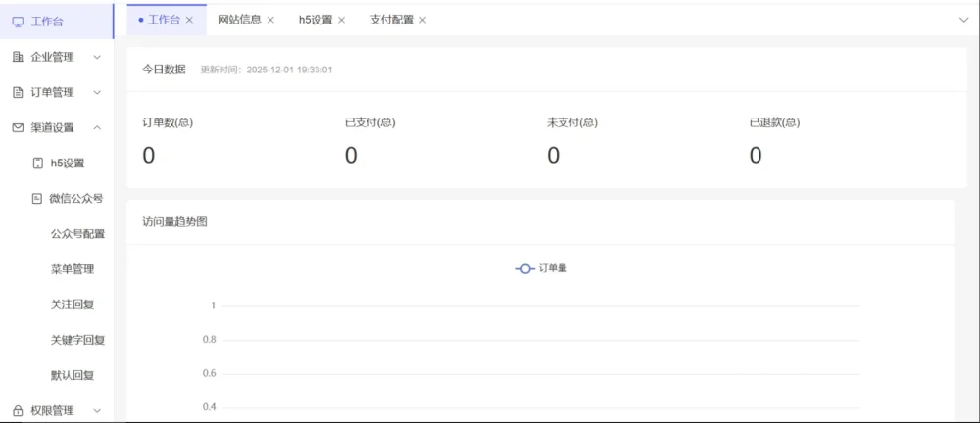This screenshot has width=980, height=423.
Task: Toggle the 订单量 legend marker in chart
Action: [525, 268]
